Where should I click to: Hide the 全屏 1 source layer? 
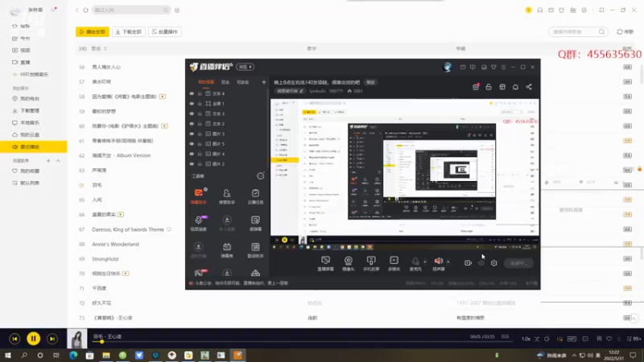192,104
